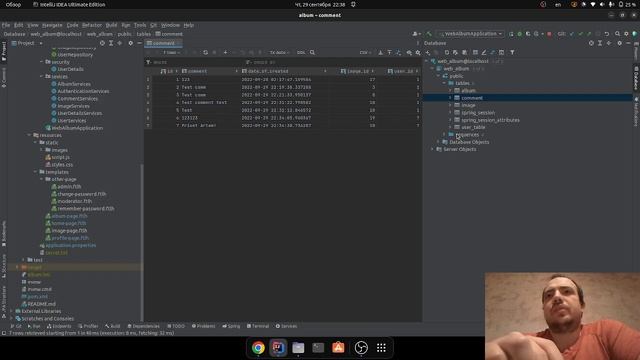The height and width of the screenshot is (360, 640).
Task: Show applications grid in the dock
Action: pos(381,348)
